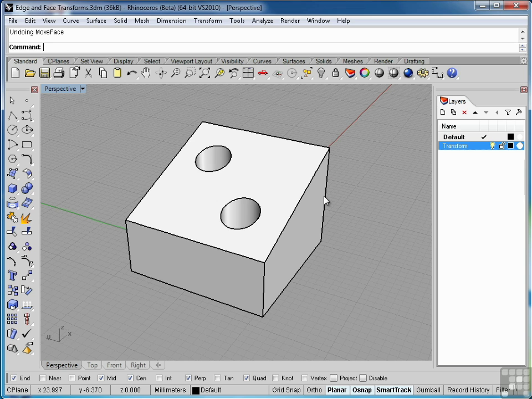The image size is (532, 399).
Task: Toggle Grid Snap in status bar
Action: [x=286, y=390]
